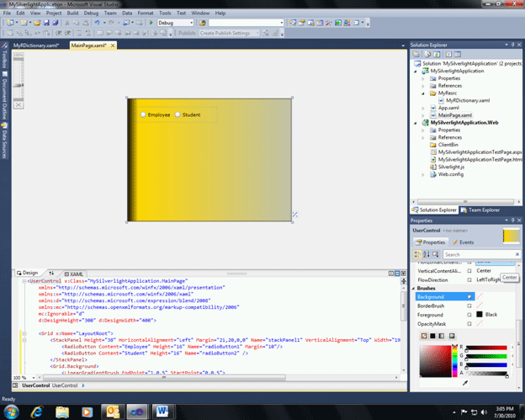Open the Build menu
This screenshot has height=420, width=525.
click(x=72, y=13)
